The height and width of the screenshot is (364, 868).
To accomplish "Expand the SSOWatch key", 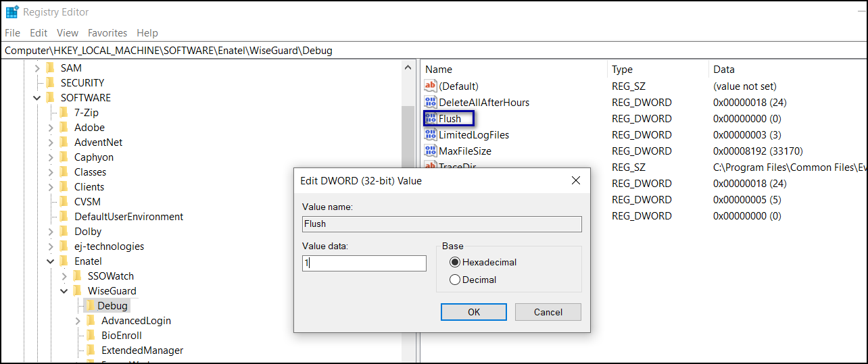I will tap(64, 276).
